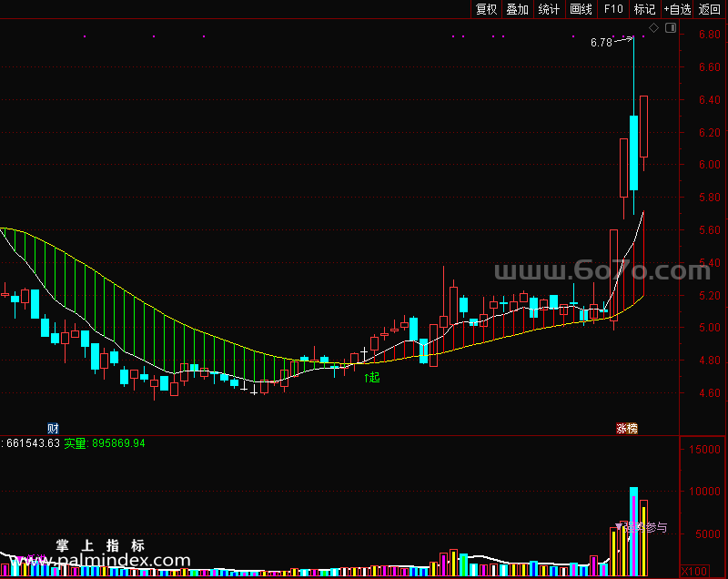Screen dimensions: 728x579
Task: Open the 叠加 overlay option
Action: [518, 9]
